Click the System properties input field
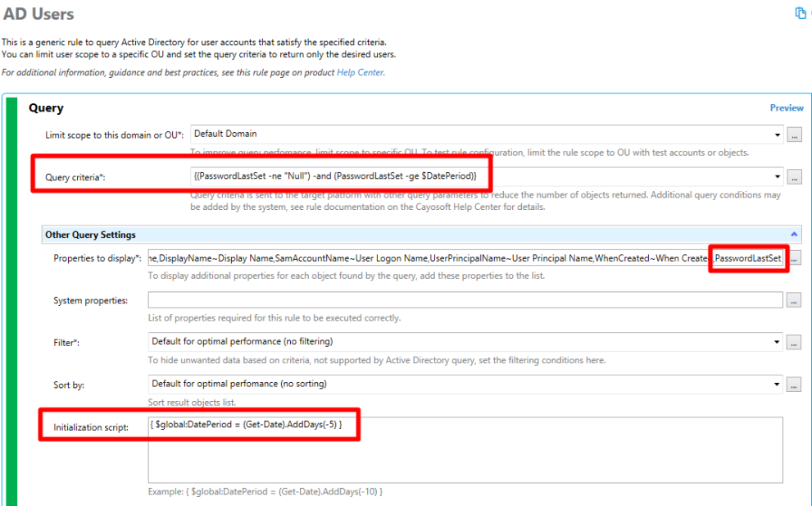 (465, 299)
